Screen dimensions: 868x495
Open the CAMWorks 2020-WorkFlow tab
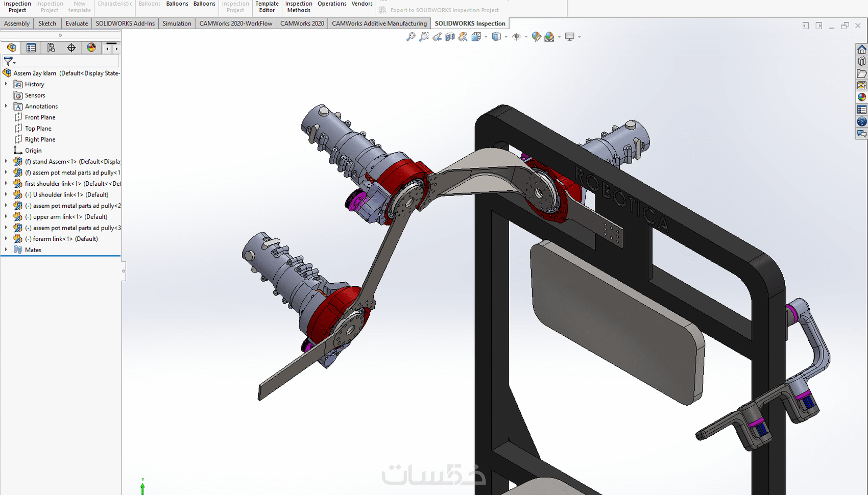click(236, 23)
